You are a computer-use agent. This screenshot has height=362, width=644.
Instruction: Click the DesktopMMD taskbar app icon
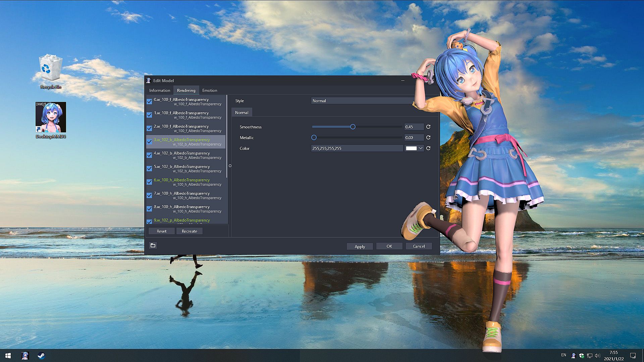pos(25,356)
